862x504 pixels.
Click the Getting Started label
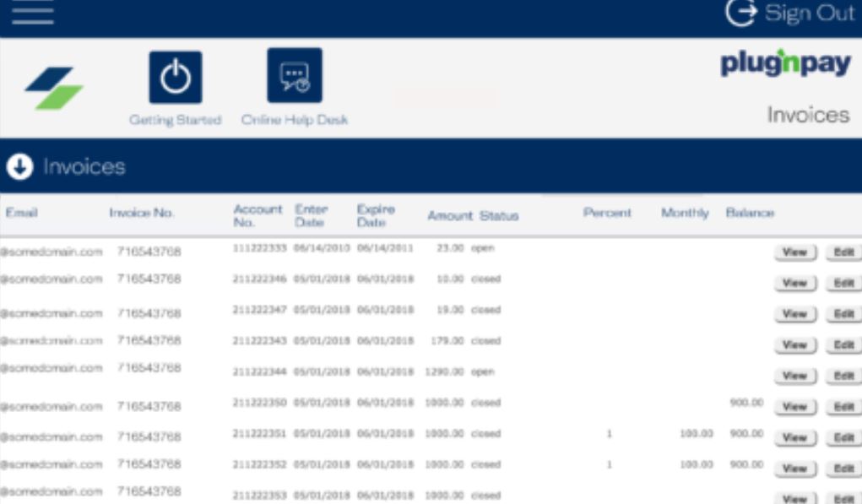coord(176,120)
